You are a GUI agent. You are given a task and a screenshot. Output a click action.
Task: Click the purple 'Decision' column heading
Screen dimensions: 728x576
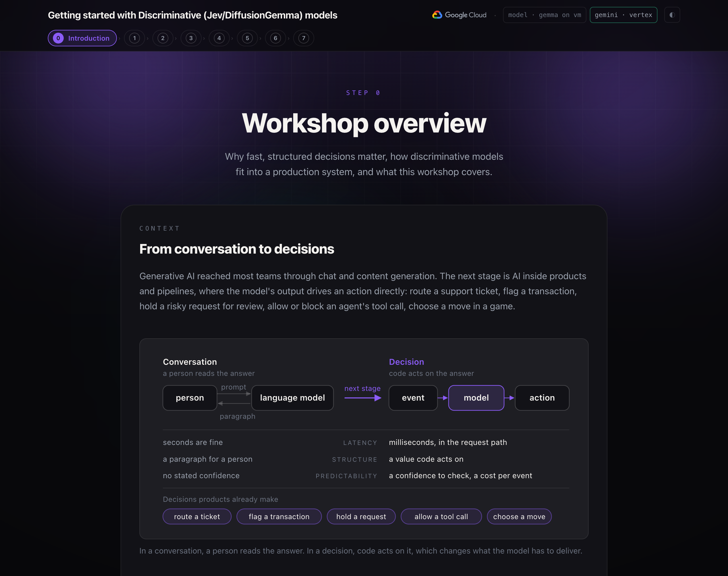[x=406, y=362]
